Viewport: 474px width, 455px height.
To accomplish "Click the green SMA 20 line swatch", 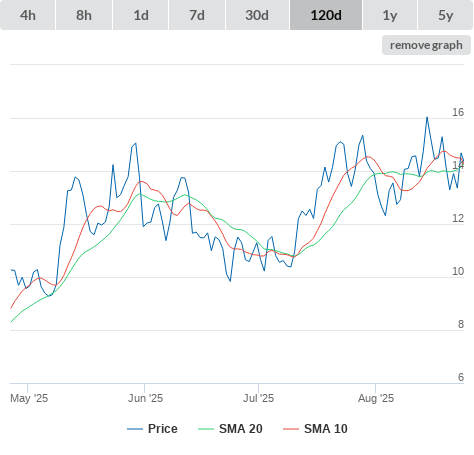I will [x=206, y=429].
